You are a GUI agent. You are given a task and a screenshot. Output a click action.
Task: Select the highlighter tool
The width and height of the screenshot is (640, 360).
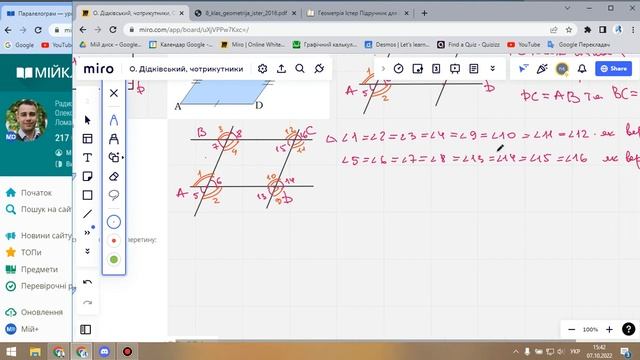(114, 139)
